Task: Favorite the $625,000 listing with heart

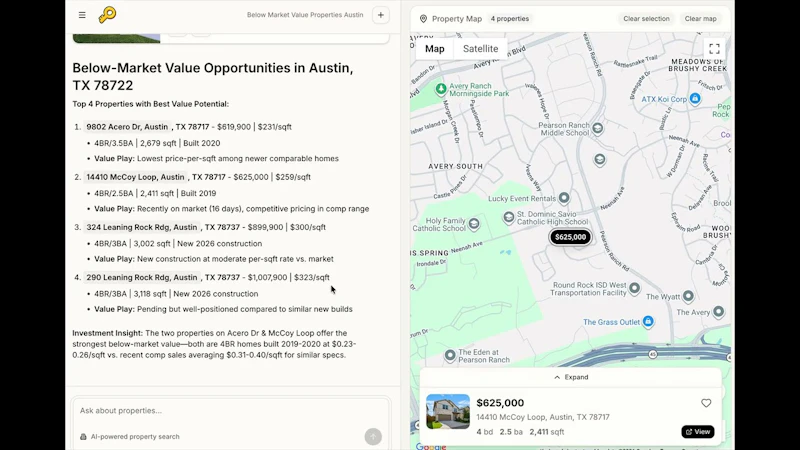Action: tap(706, 403)
